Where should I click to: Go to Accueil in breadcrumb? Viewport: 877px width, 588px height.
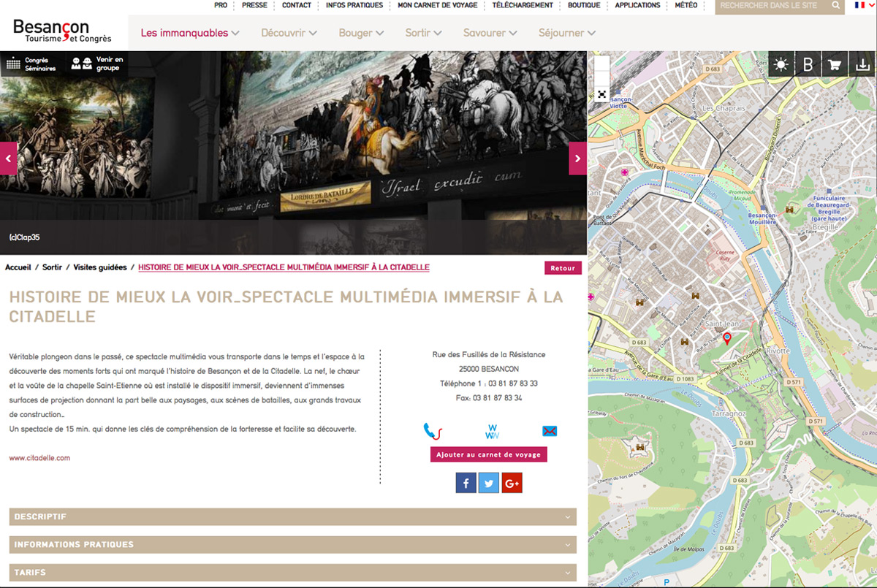pyautogui.click(x=18, y=267)
